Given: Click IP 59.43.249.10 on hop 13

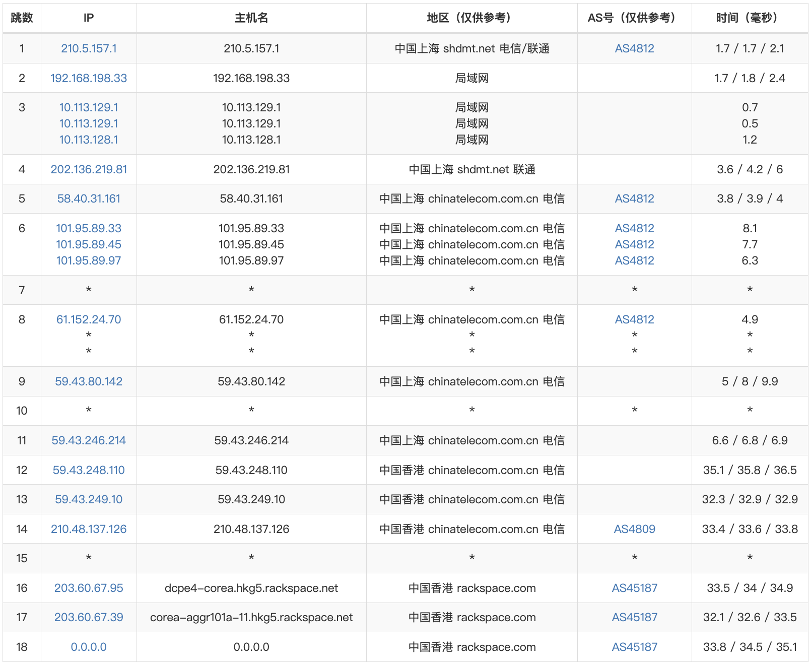Looking at the screenshot, I should point(89,499).
